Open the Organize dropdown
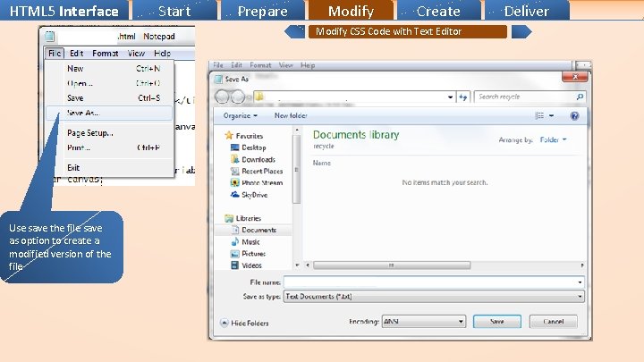This screenshot has width=644, height=362. pos(241,115)
